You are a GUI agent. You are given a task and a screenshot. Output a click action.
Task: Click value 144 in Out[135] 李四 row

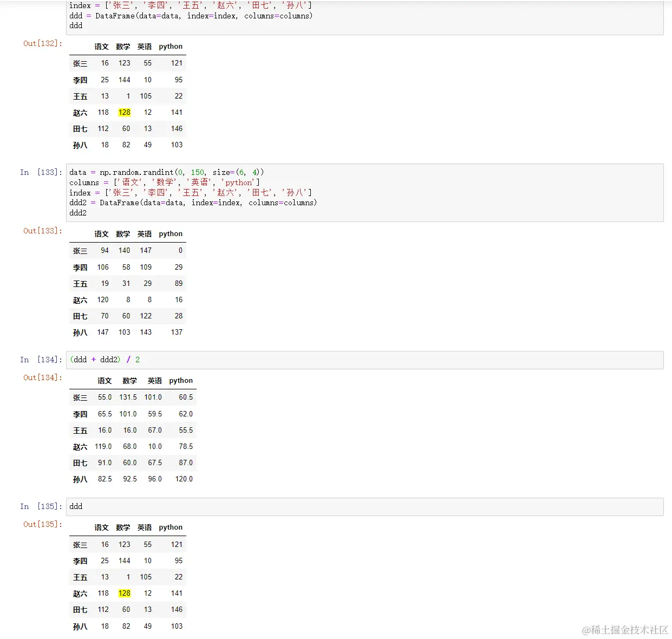coord(125,560)
